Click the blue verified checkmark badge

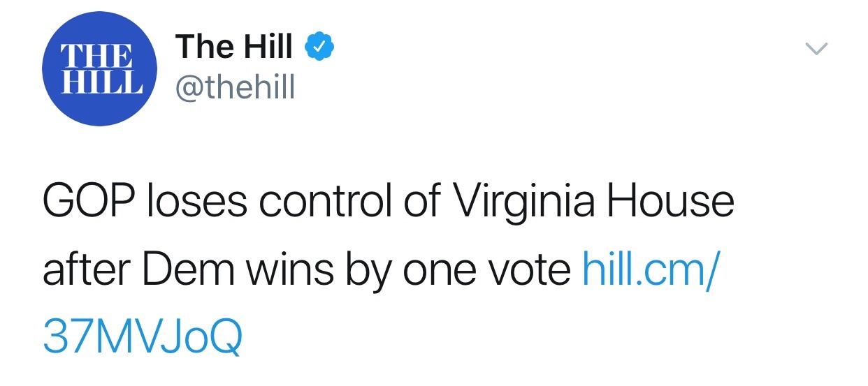click(319, 47)
